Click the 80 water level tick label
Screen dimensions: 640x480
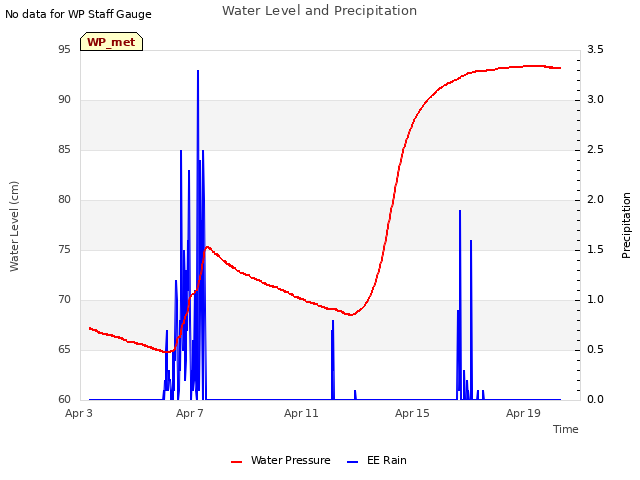pyautogui.click(x=64, y=200)
